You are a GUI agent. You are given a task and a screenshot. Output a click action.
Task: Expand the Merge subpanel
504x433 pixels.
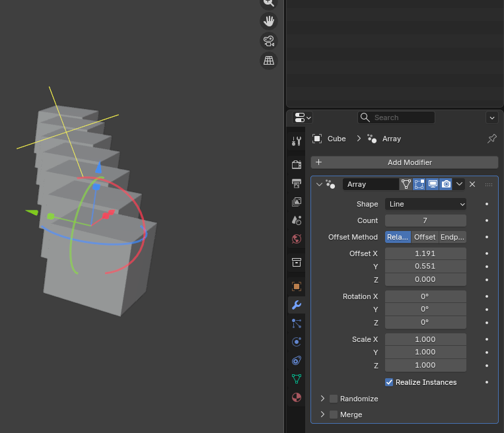tap(322, 415)
